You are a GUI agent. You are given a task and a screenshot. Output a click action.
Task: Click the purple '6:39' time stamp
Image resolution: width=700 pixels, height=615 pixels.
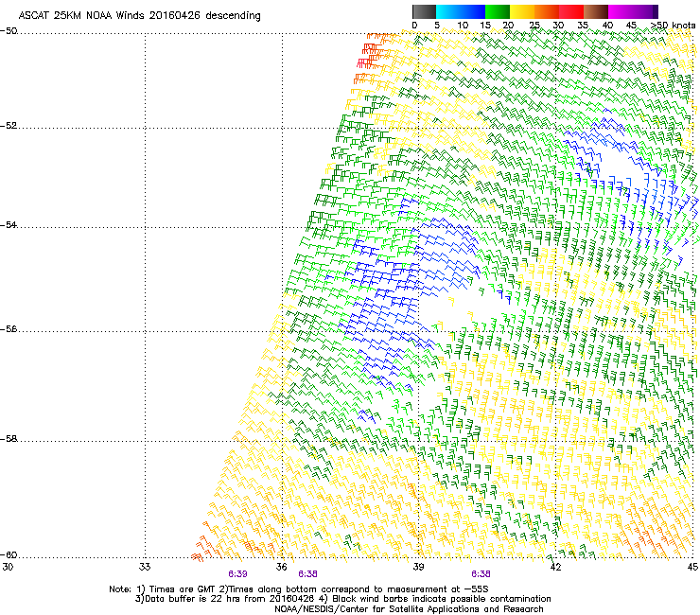click(237, 574)
